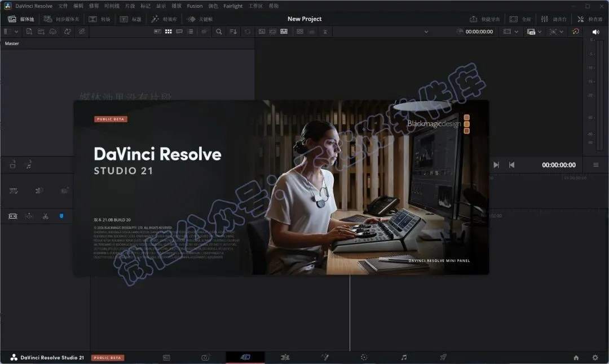Image resolution: width=609 pixels, height=364 pixels.
Task: Open the 文件 (File) menu
Action: 63,6
